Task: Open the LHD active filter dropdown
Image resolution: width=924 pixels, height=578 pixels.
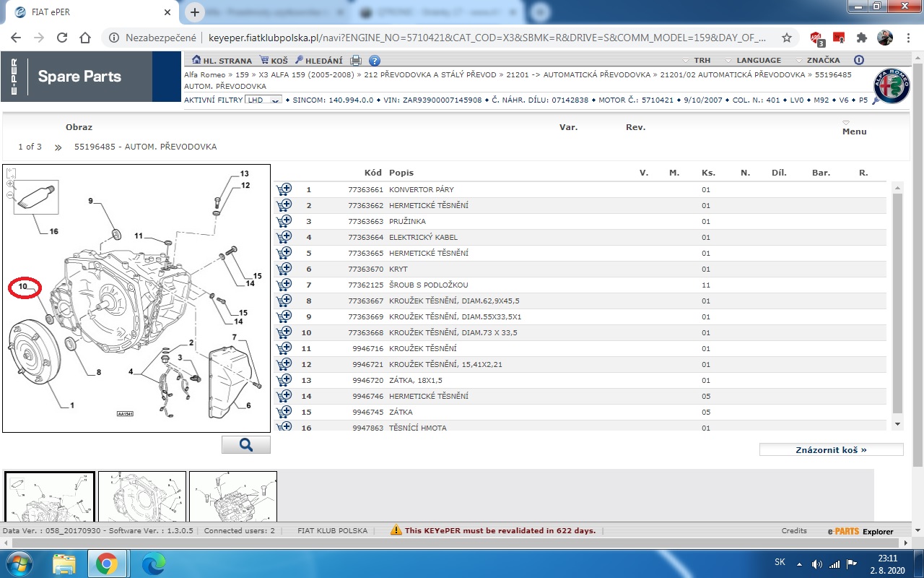Action: click(263, 100)
